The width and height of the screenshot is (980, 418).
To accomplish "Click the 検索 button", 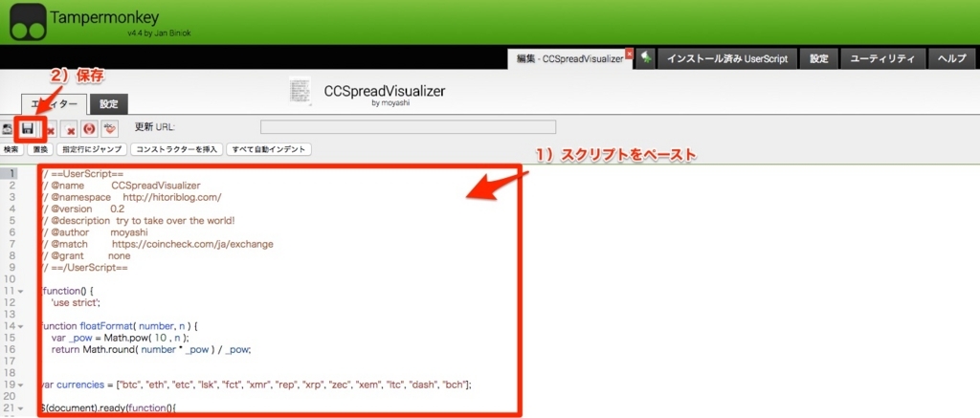I will click(11, 149).
